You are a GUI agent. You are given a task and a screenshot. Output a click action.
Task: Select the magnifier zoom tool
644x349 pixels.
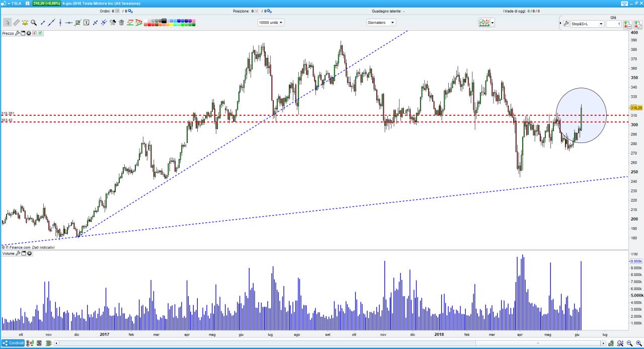point(34,23)
